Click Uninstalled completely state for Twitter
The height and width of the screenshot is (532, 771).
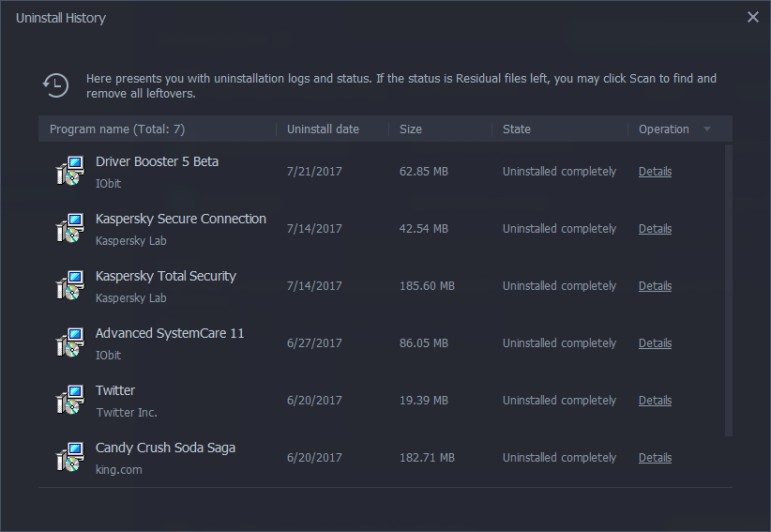point(559,401)
